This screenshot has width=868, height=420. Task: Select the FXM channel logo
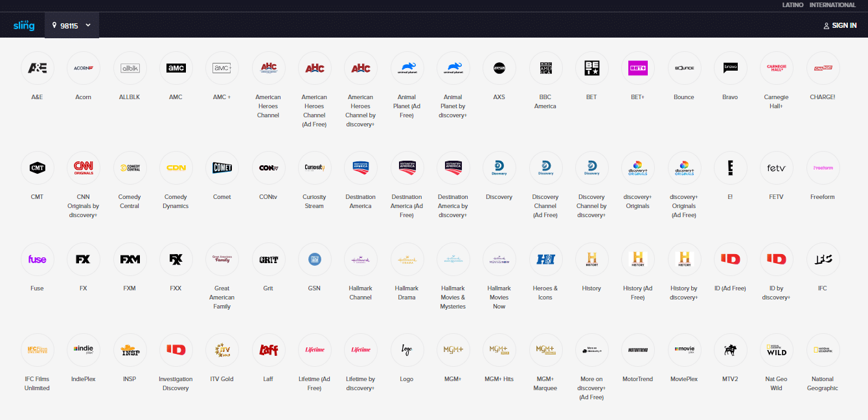click(130, 259)
